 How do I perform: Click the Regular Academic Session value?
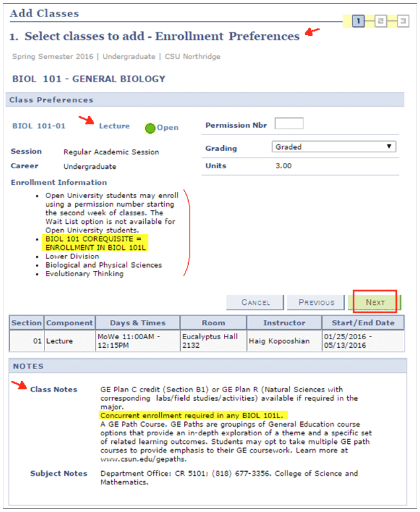[111, 152]
